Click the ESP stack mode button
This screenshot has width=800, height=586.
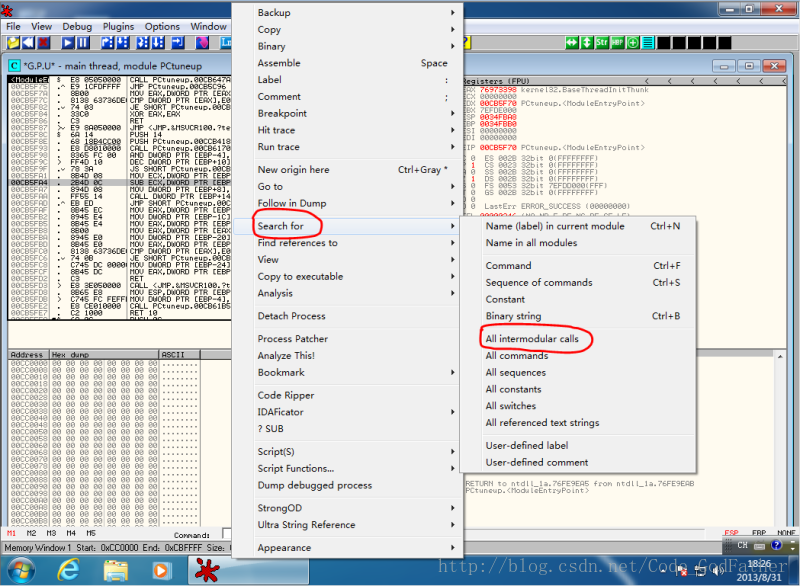click(x=731, y=533)
